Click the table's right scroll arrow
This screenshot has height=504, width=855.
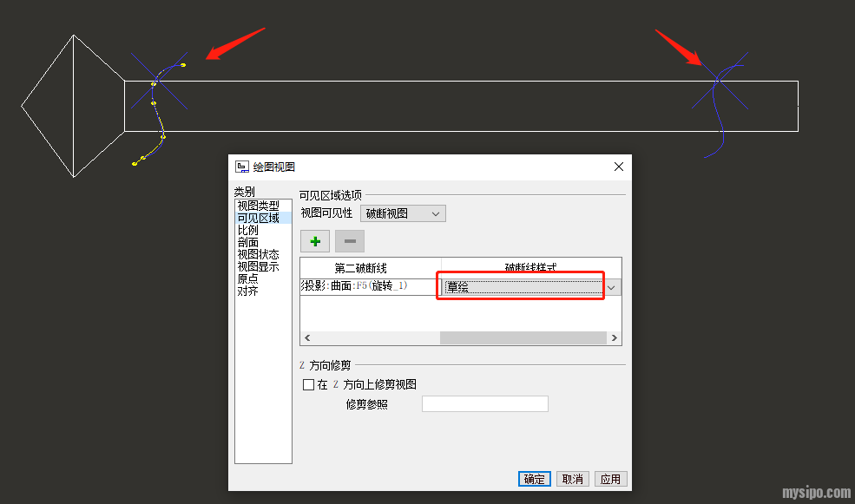pos(615,338)
